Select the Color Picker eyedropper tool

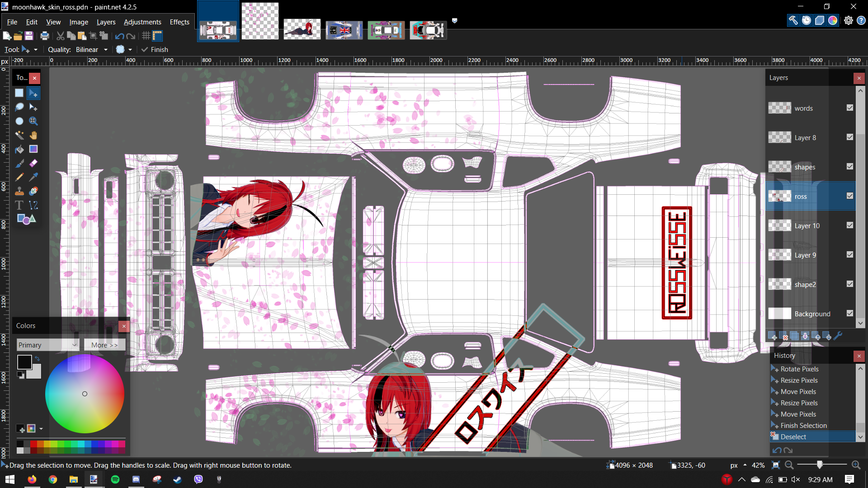click(33, 177)
